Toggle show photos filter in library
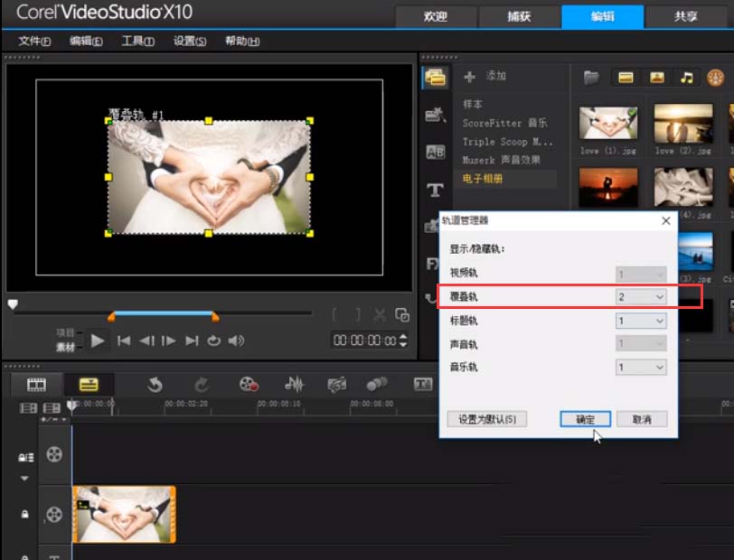 pyautogui.click(x=655, y=78)
